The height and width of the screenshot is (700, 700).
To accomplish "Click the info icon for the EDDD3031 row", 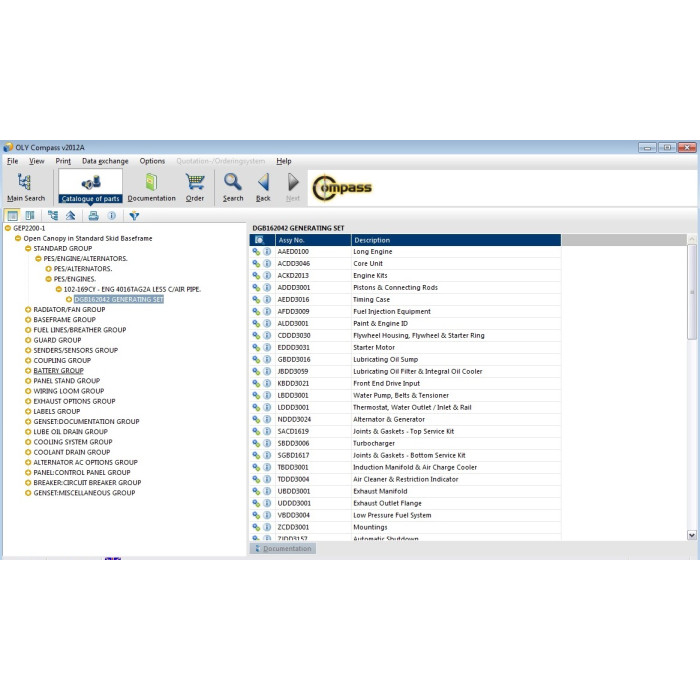I will (267, 347).
